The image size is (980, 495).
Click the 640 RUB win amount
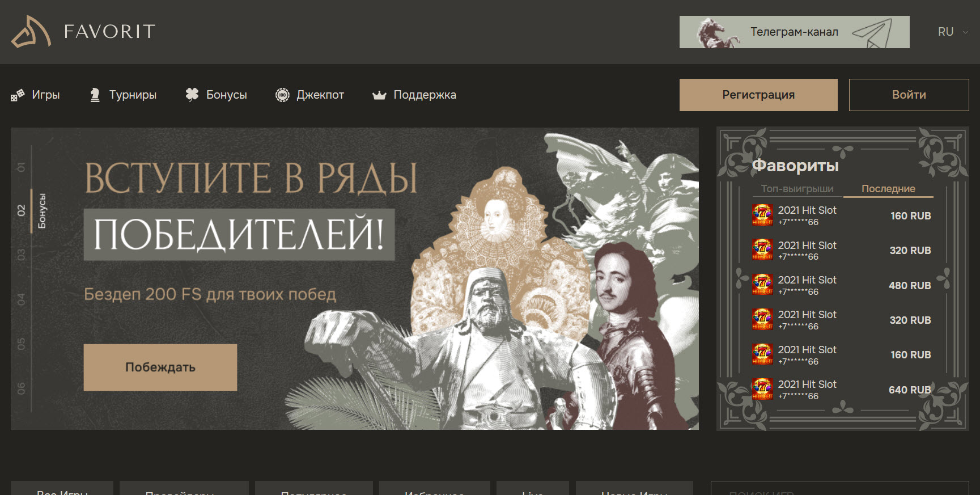909,390
